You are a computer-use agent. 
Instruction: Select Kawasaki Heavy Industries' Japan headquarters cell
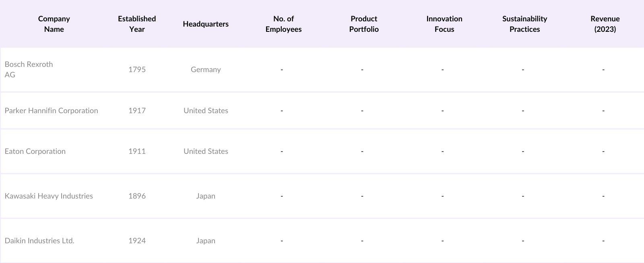[206, 196]
